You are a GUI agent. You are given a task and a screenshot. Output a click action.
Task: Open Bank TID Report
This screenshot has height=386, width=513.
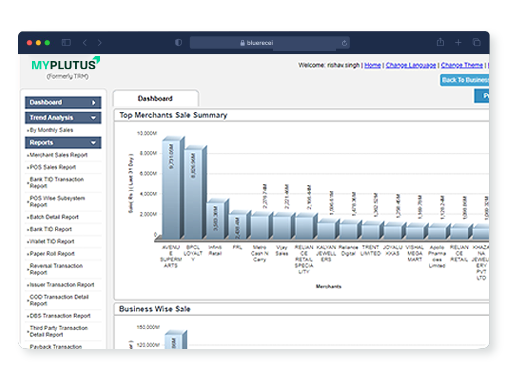[51, 229]
